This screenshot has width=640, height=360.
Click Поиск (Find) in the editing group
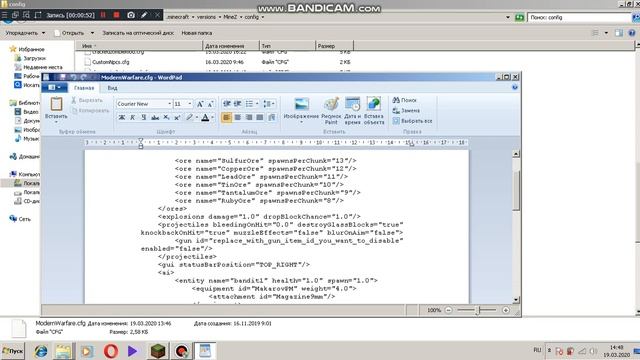point(404,100)
